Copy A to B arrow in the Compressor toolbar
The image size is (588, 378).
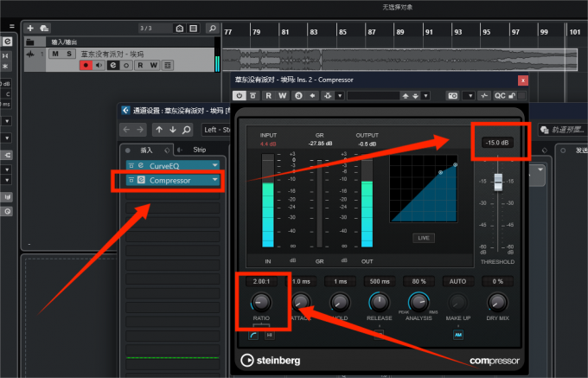pyautogui.click(x=312, y=96)
